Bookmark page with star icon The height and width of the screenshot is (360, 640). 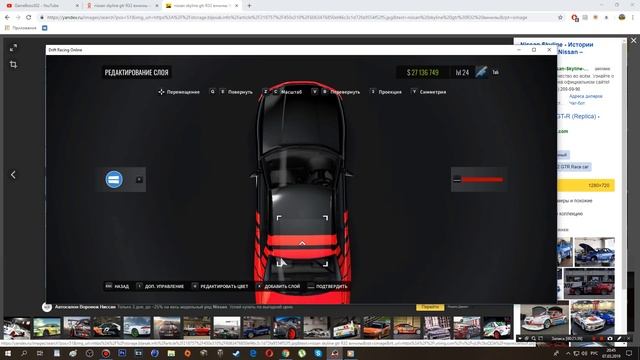coord(560,18)
